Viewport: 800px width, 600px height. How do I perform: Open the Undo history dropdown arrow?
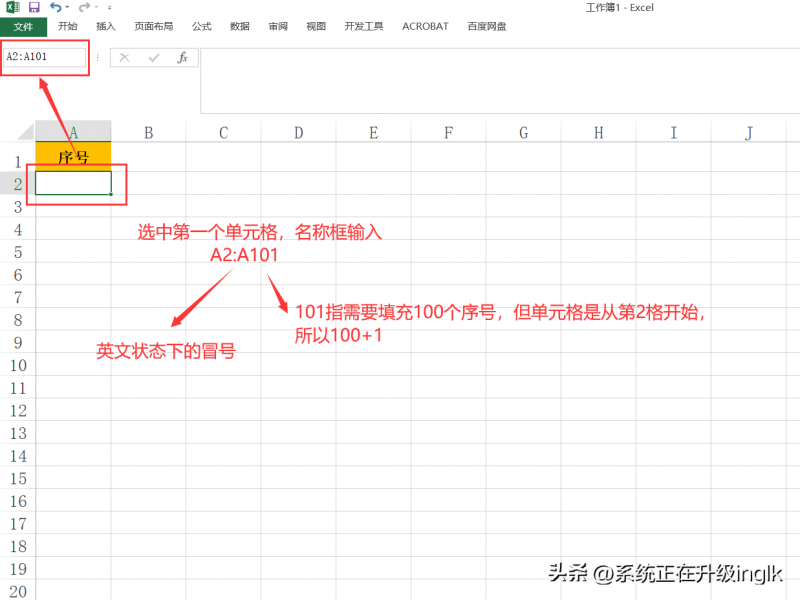click(67, 7)
